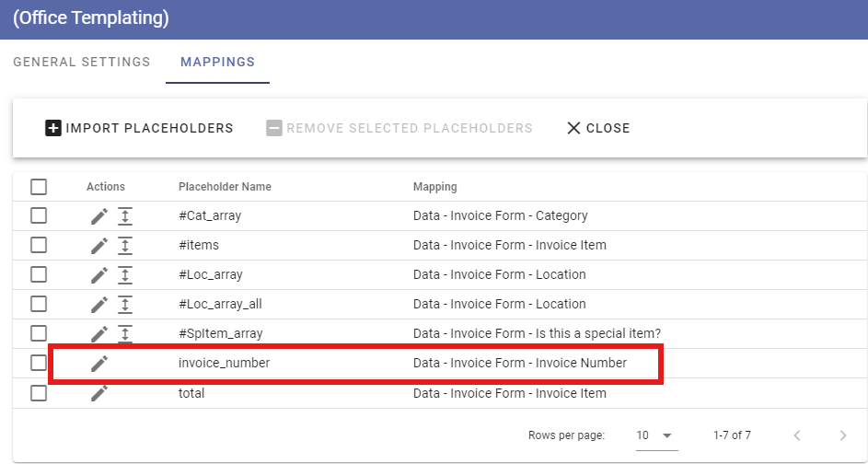Check the box for #Cat_array row

click(x=39, y=215)
